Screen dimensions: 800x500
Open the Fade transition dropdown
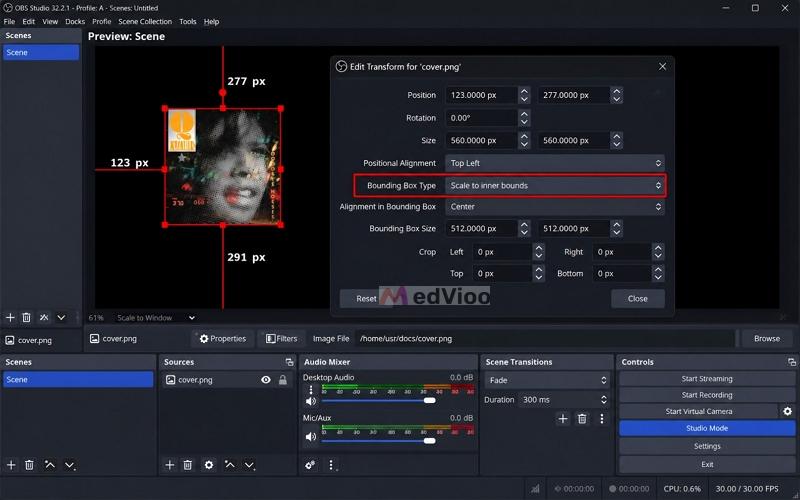[x=547, y=380]
